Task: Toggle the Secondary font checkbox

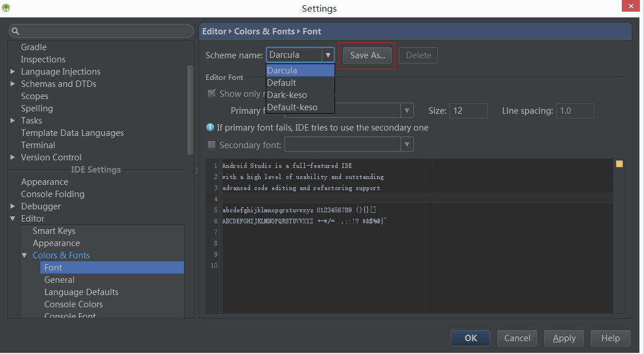Action: point(211,145)
